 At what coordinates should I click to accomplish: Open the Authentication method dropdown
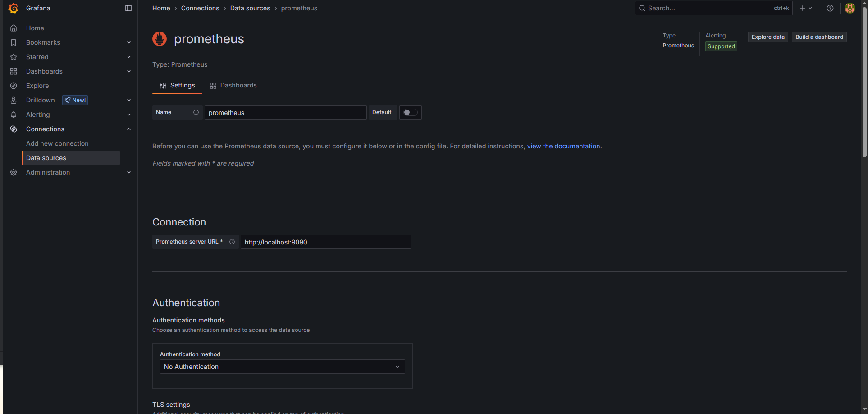pyautogui.click(x=283, y=367)
